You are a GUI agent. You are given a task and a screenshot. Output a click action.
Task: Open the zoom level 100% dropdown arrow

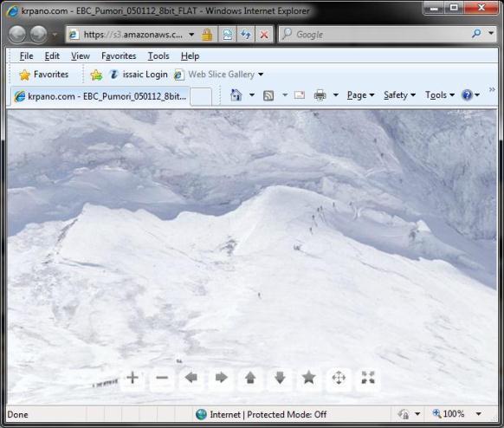[x=479, y=414]
